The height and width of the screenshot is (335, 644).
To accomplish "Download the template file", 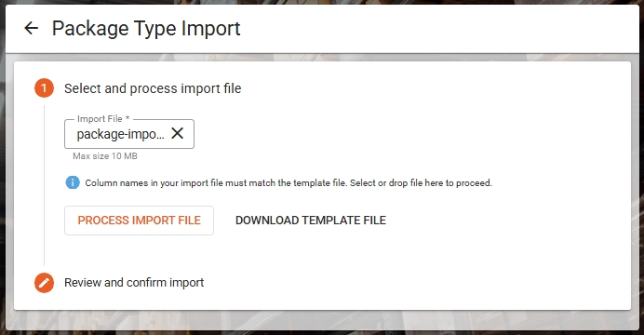I will 311,221.
